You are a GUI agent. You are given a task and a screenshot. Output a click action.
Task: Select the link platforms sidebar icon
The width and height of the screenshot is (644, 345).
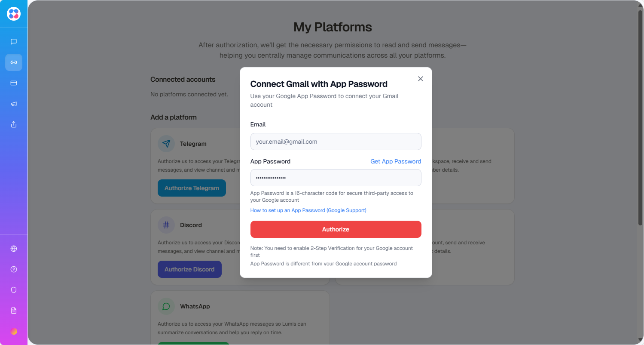pyautogui.click(x=14, y=62)
